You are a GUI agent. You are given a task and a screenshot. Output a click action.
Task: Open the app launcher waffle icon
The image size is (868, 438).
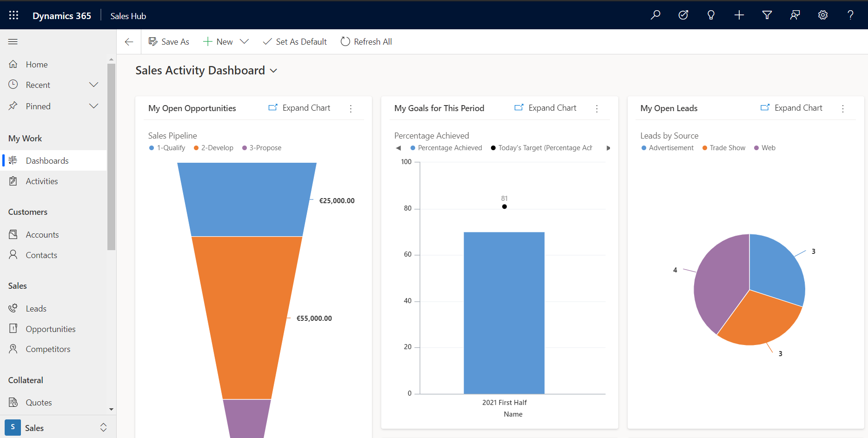(x=13, y=15)
